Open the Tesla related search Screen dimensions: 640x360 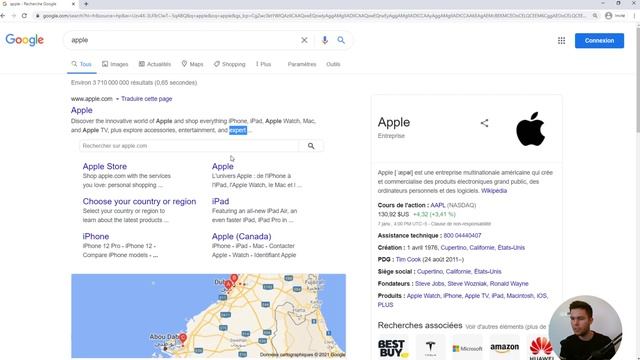(430, 348)
